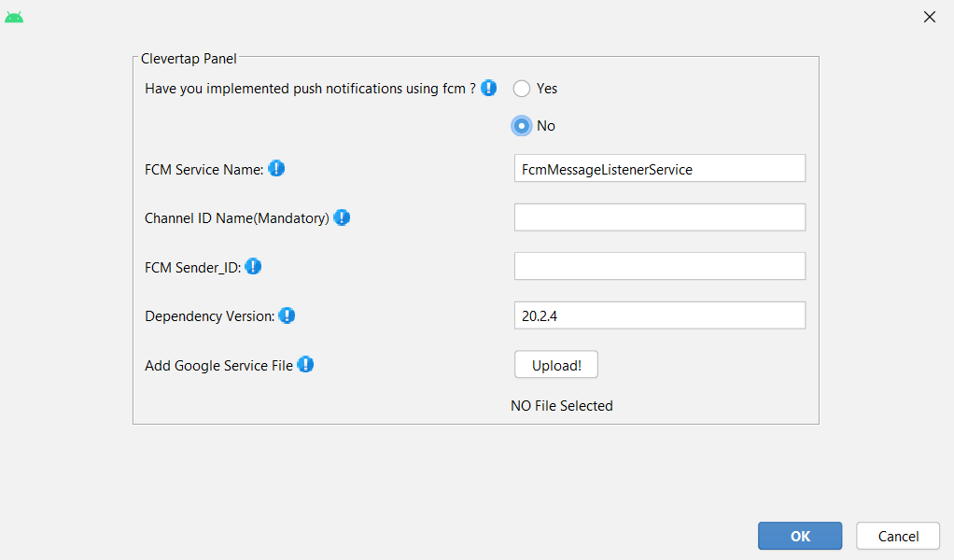Click info icon beside Add Google Service File
Viewport: 954px width, 560px height.
click(x=305, y=365)
